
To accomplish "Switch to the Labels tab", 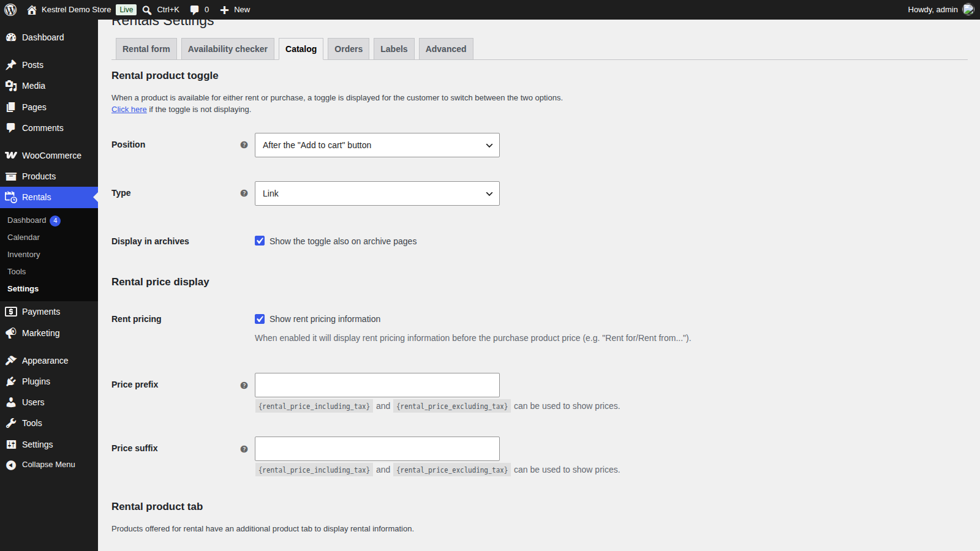I will [394, 49].
